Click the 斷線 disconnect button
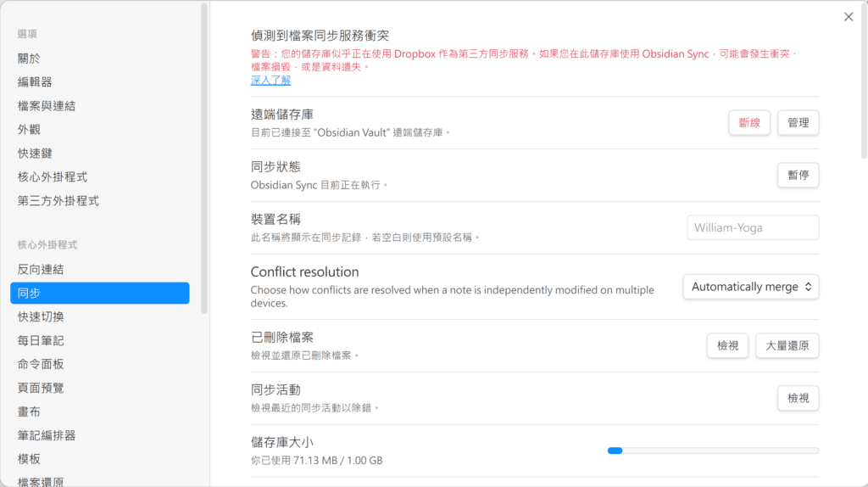Viewport: 868px width, 487px height. tap(749, 123)
